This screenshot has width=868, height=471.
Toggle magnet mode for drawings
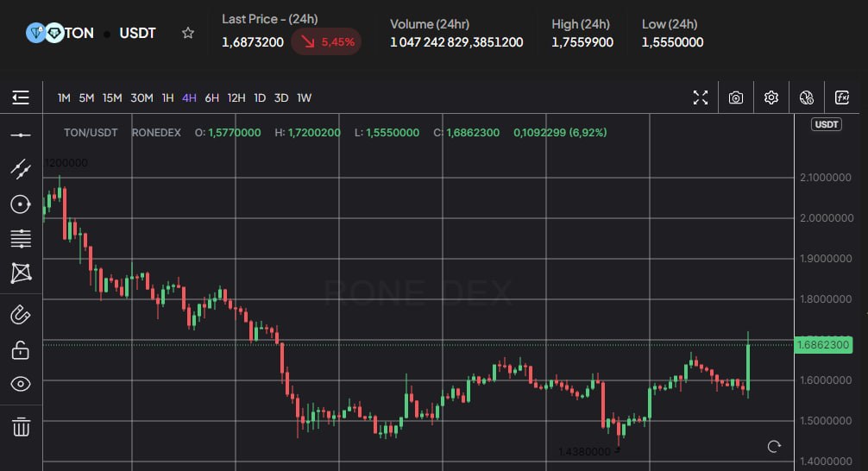point(21,314)
